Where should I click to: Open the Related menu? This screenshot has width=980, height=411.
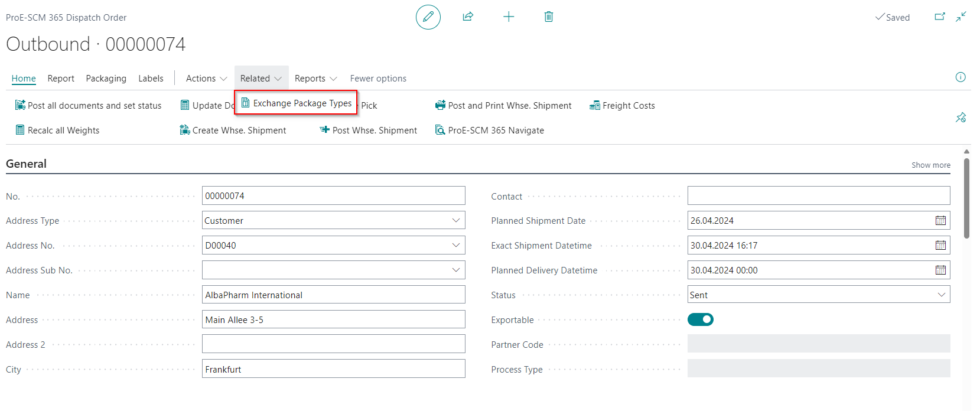(261, 79)
